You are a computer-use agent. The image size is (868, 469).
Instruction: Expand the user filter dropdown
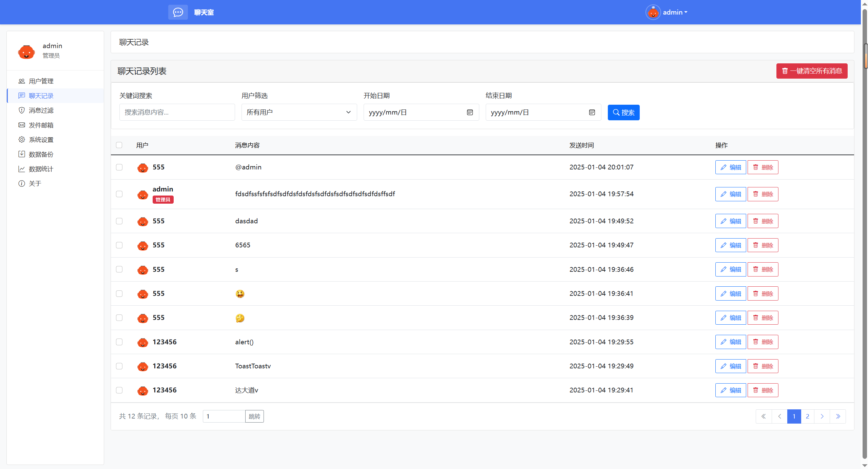pos(299,113)
